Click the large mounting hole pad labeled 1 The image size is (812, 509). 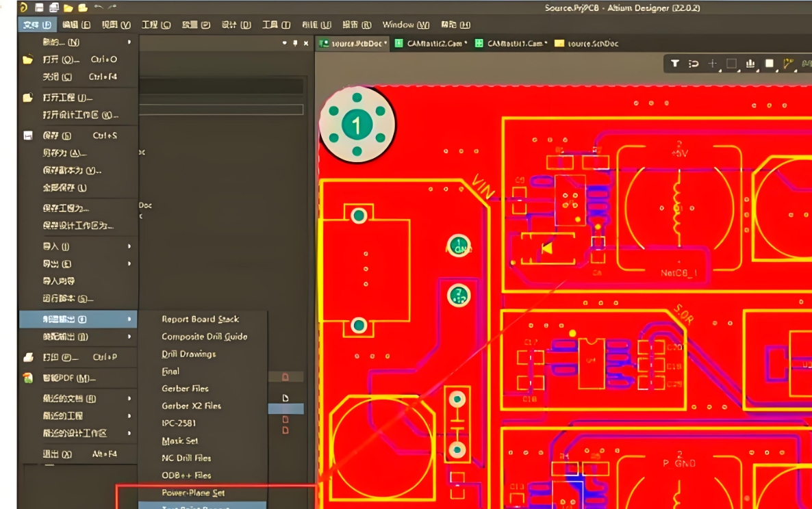point(357,125)
